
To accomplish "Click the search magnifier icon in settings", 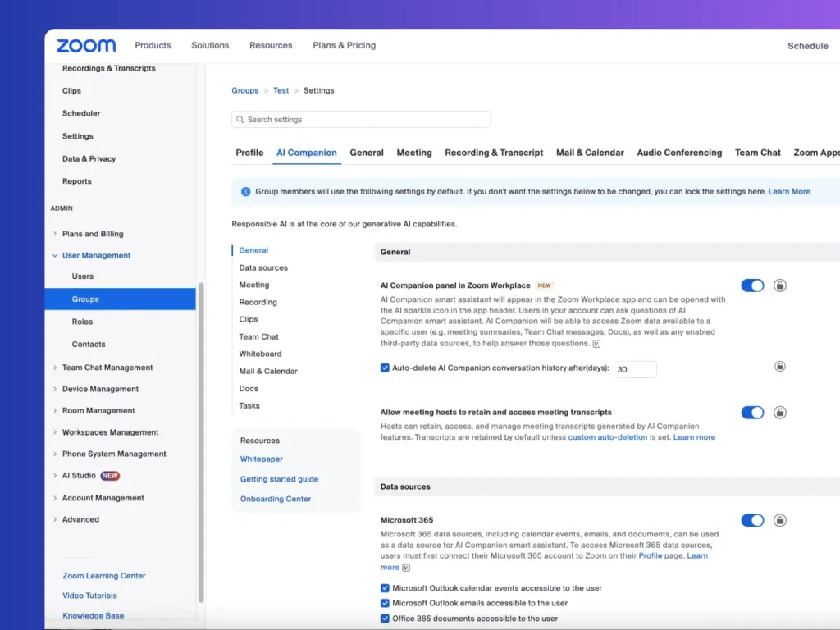I will [x=240, y=120].
